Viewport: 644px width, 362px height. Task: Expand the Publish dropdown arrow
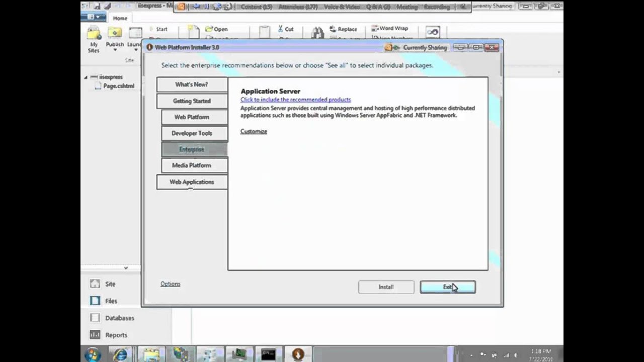[115, 50]
